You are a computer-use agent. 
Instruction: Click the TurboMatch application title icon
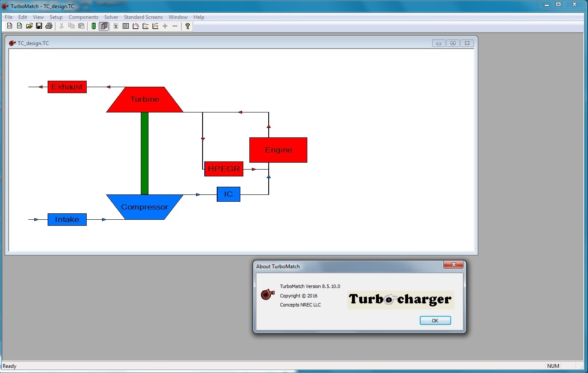coord(6,6)
